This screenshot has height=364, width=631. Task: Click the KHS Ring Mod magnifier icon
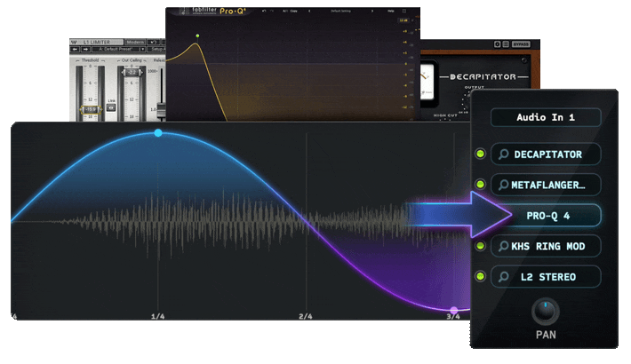503,246
